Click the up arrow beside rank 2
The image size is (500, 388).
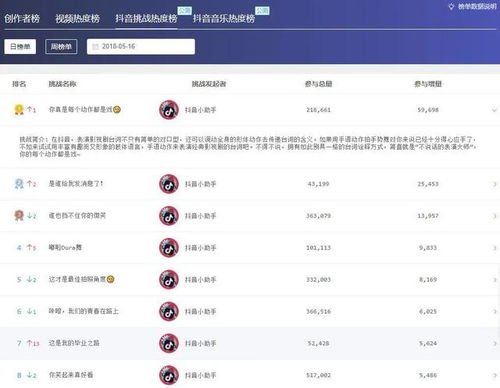coord(29,184)
